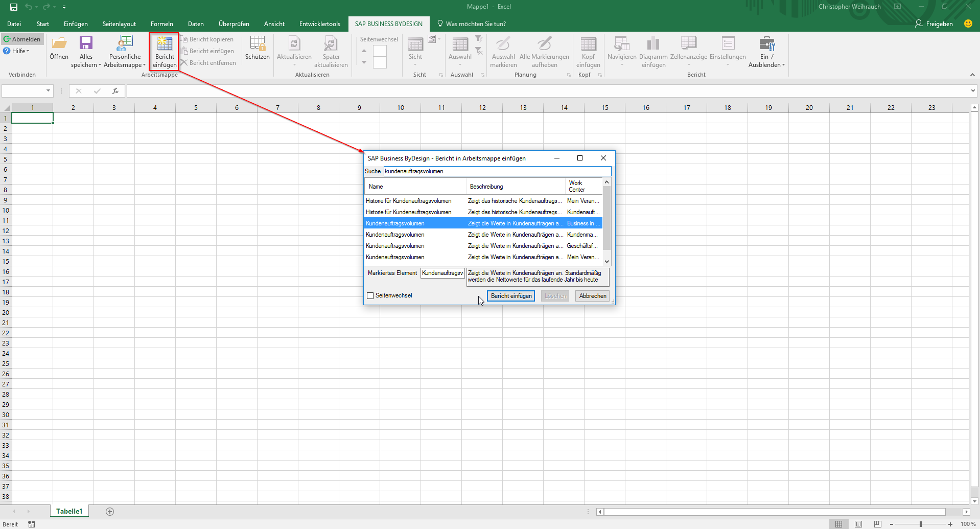The image size is (980, 529).
Task: Toggle the Seitenwechsel checkbox in dialog
Action: pos(370,295)
